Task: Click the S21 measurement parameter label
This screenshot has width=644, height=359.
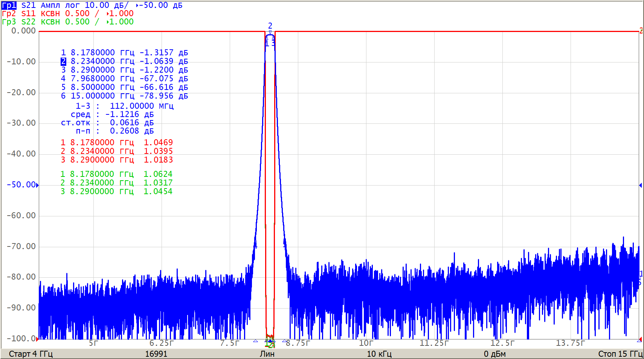Action: (29, 5)
